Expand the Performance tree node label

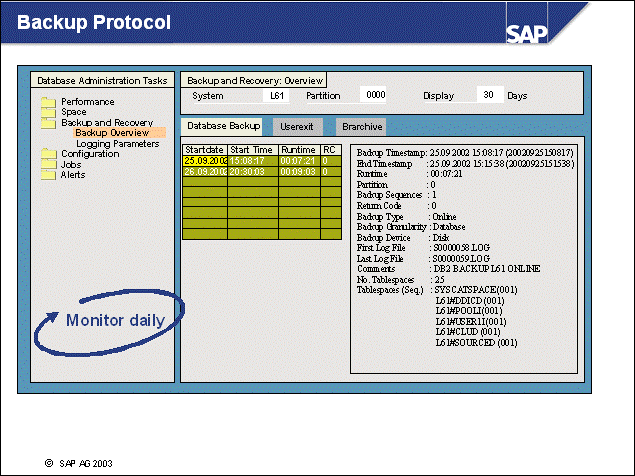pos(87,102)
